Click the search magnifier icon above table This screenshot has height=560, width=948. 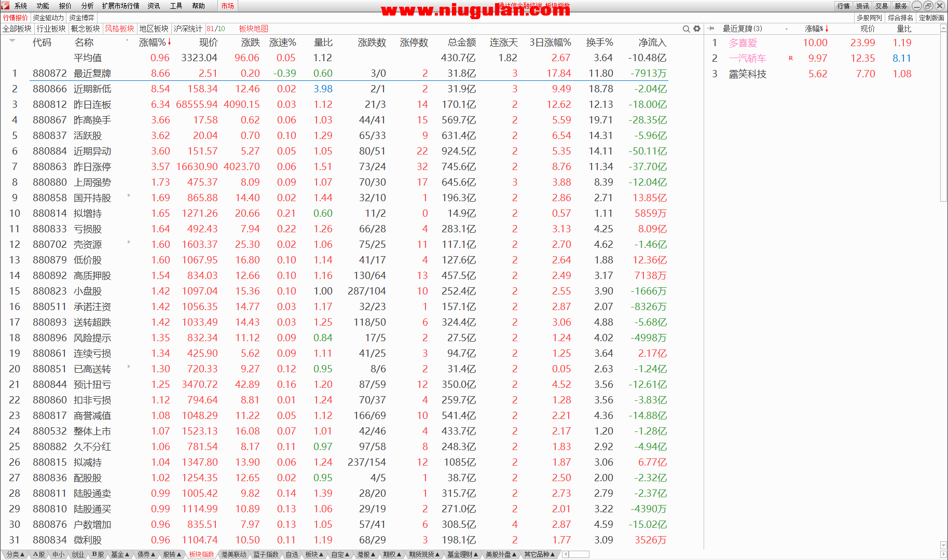click(x=686, y=29)
